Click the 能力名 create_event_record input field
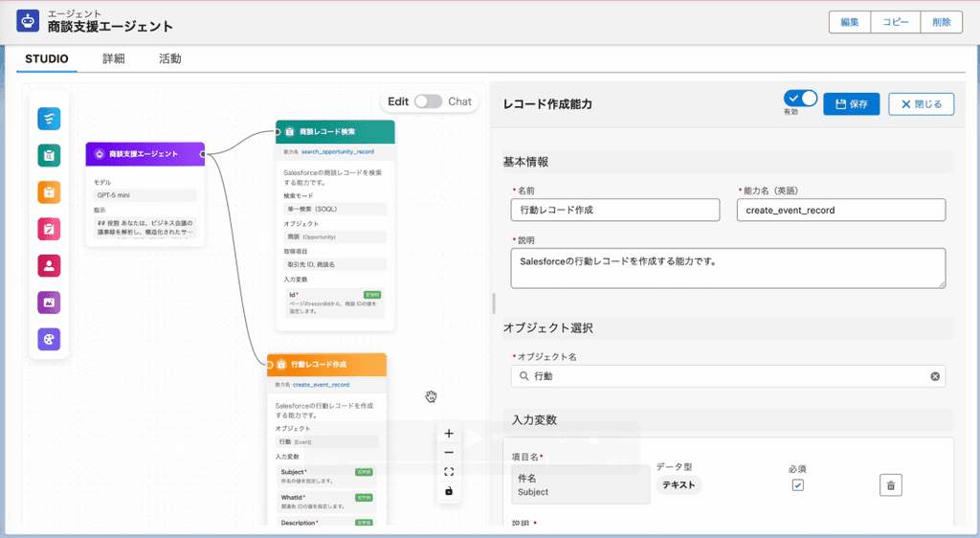 (x=841, y=210)
